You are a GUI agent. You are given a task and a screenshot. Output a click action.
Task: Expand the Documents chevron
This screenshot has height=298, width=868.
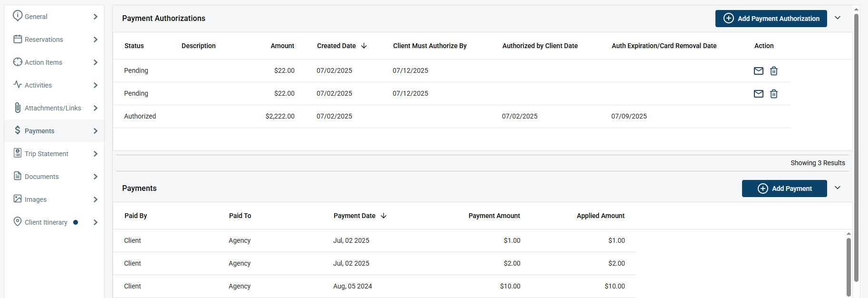(x=96, y=177)
